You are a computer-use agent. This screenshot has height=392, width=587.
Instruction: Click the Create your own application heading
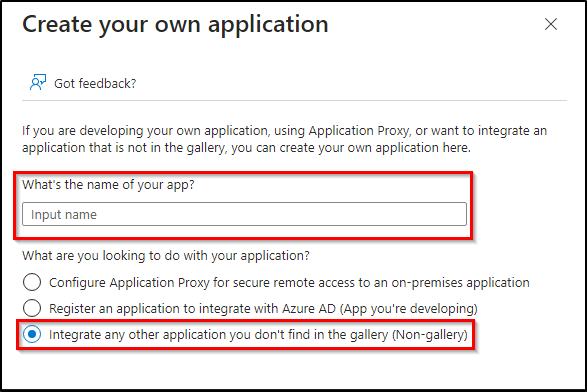click(175, 25)
